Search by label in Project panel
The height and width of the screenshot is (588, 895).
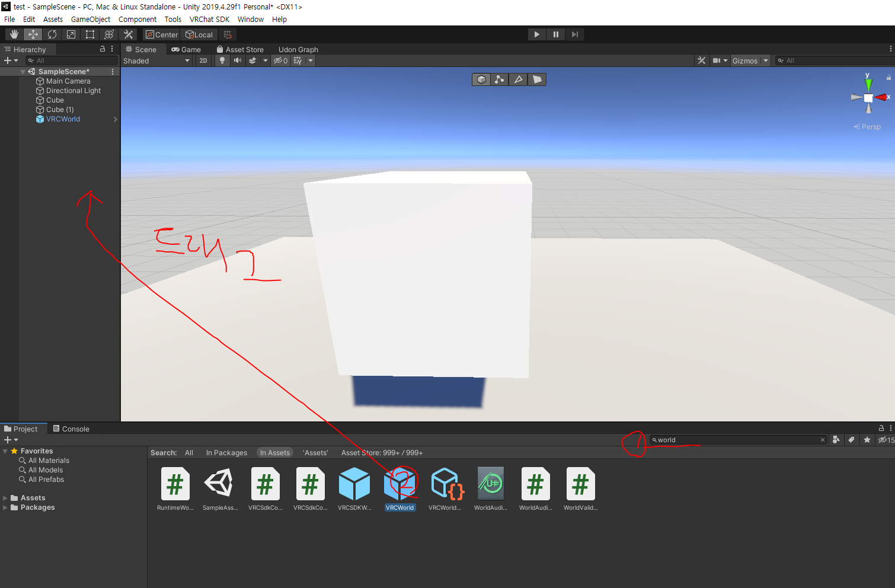[x=852, y=440]
